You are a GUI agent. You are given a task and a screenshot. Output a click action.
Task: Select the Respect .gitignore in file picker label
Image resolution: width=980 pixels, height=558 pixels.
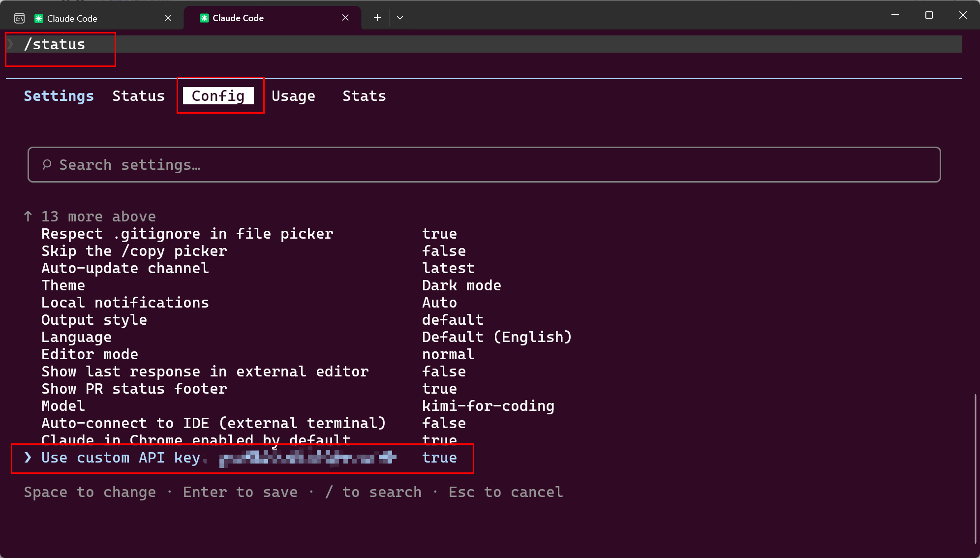pos(187,234)
